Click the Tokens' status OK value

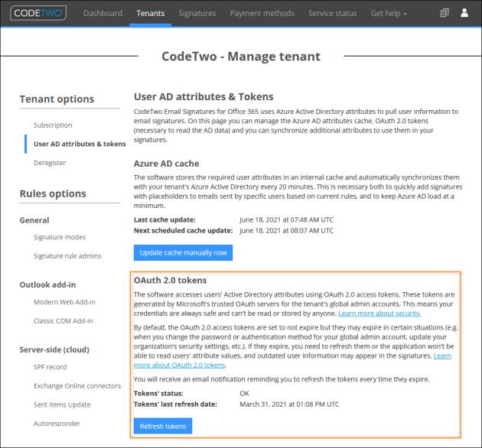(x=244, y=393)
